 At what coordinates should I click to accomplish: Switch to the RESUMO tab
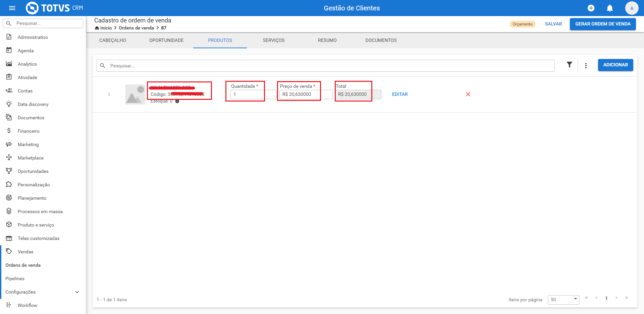tap(327, 40)
